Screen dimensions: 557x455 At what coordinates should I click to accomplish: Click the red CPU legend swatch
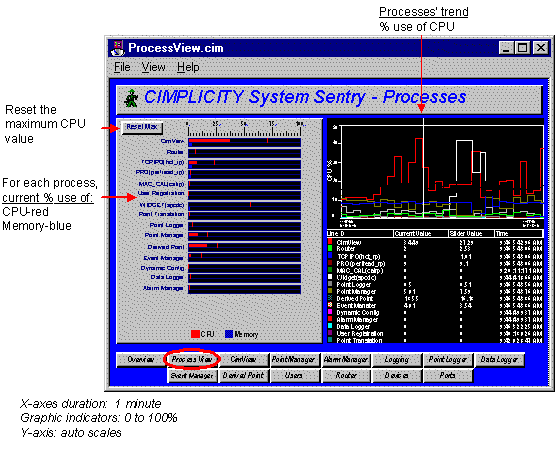pyautogui.click(x=195, y=334)
